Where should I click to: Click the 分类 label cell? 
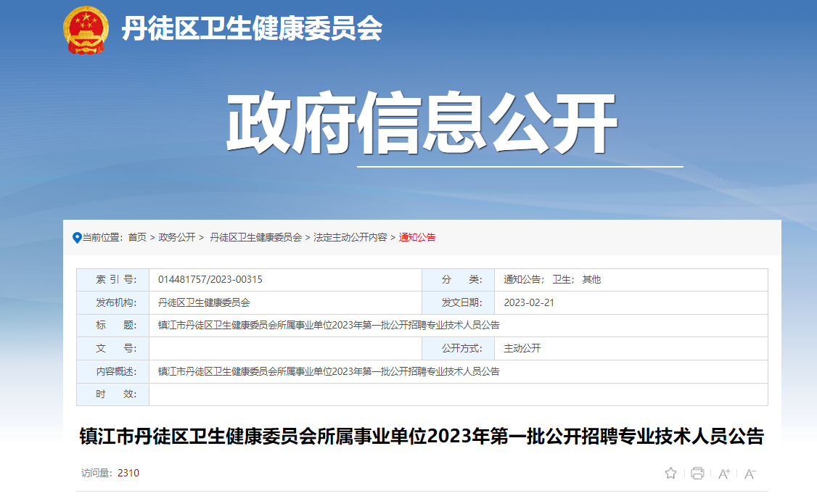click(x=458, y=280)
